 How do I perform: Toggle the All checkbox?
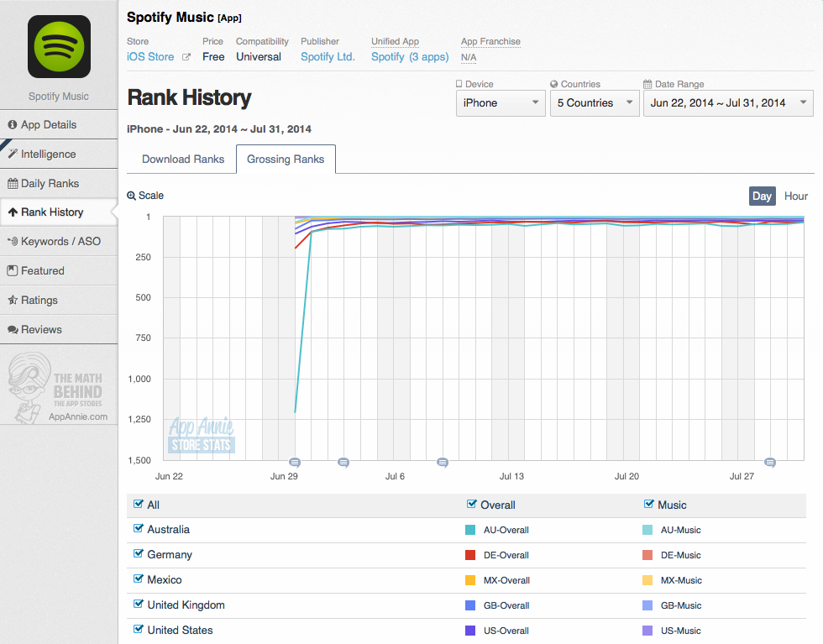139,504
